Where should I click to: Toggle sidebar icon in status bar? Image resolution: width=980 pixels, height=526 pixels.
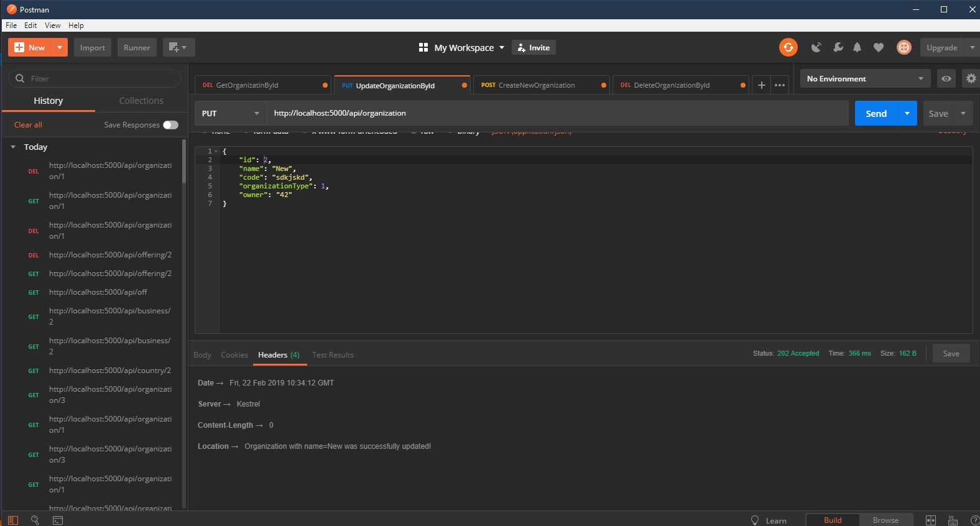[12, 520]
